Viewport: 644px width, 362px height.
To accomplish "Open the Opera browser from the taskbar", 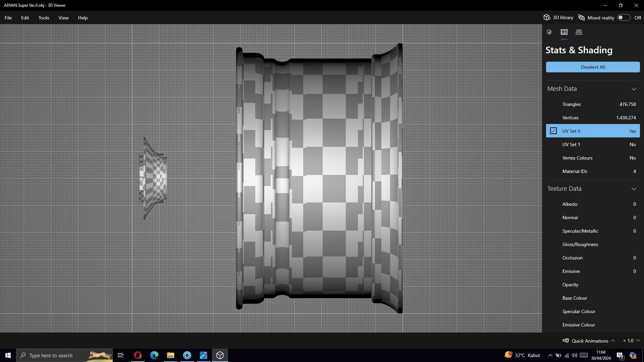I will (x=138, y=355).
